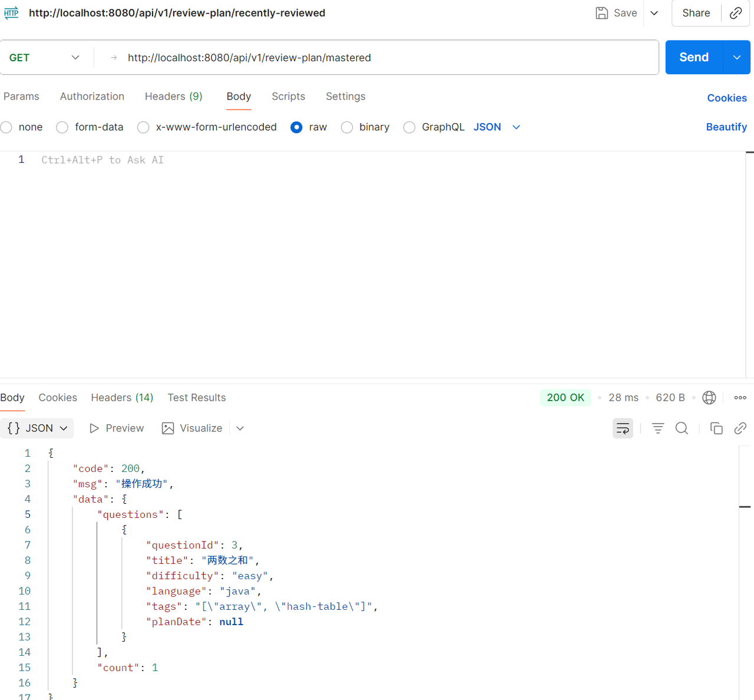Send the request with Send button
Screen dimensions: 754x700
[694, 57]
